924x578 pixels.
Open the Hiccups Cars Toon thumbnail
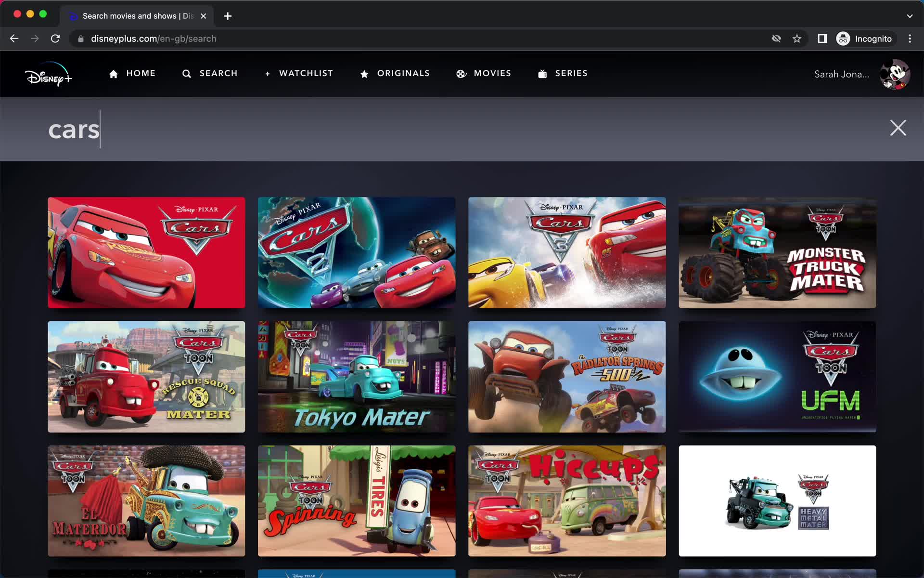coord(567,501)
